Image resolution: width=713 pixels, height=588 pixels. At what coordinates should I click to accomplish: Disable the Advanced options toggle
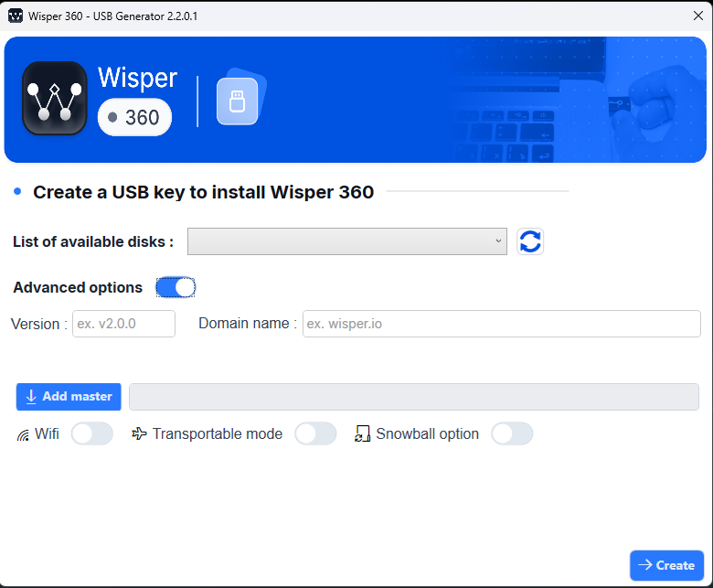tap(176, 287)
